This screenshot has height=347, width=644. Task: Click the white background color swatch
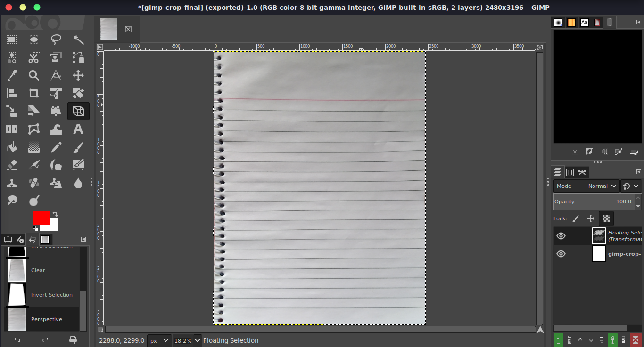click(x=53, y=227)
